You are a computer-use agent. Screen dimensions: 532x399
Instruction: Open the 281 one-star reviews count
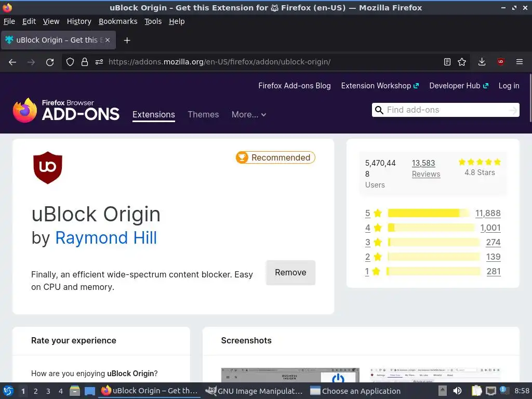[x=494, y=271]
